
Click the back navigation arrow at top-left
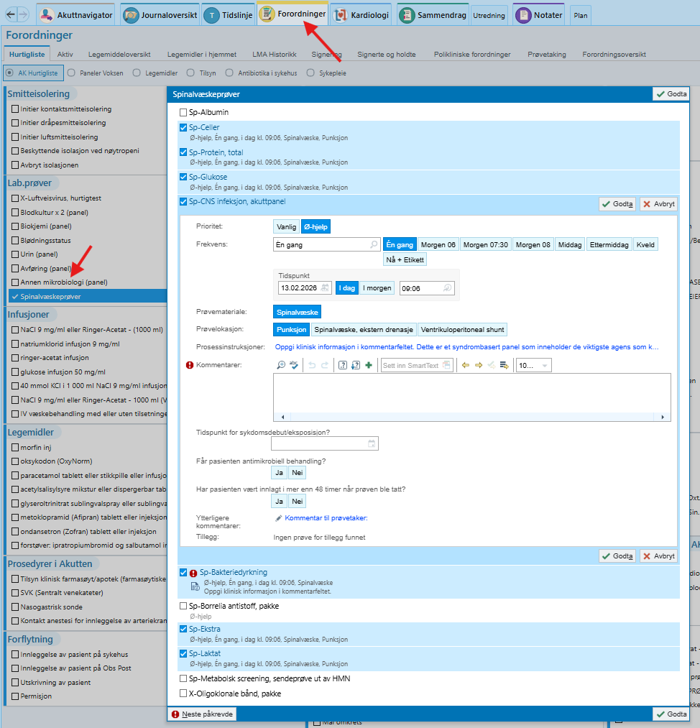(x=7, y=14)
